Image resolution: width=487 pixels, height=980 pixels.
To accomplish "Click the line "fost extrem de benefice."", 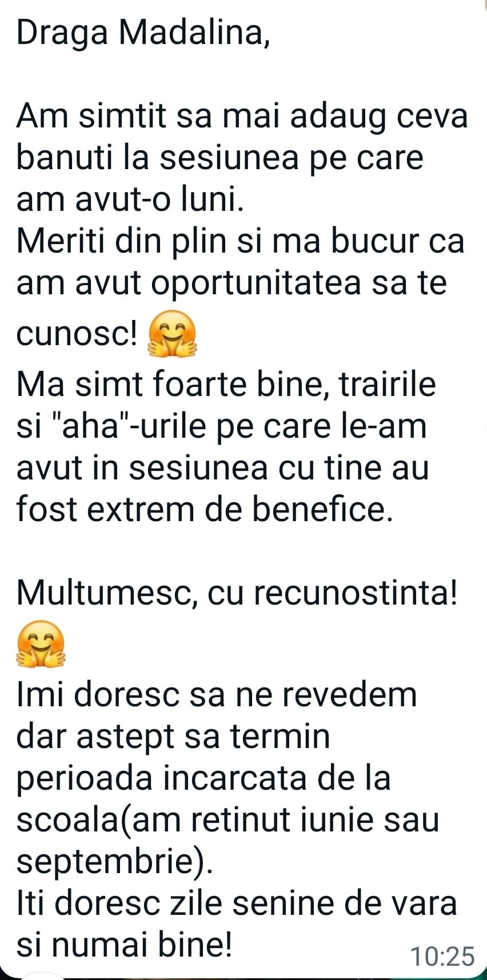I will (x=205, y=509).
